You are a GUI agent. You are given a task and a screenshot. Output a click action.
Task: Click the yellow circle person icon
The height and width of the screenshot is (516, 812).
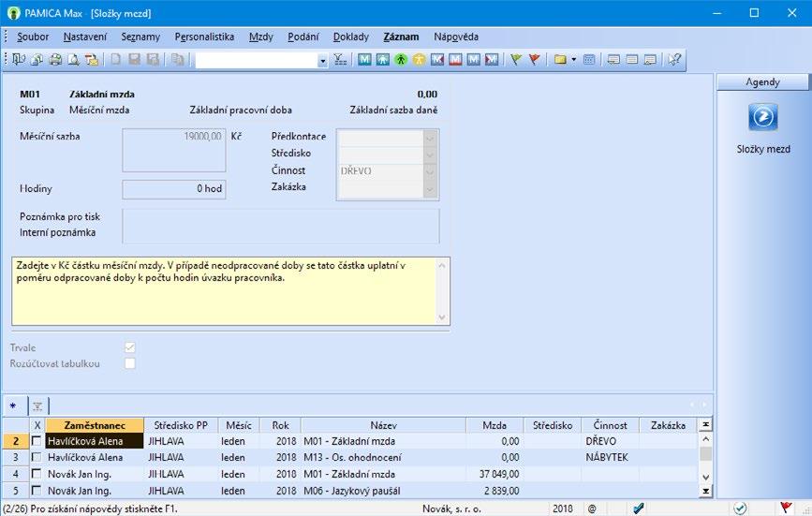point(419,60)
